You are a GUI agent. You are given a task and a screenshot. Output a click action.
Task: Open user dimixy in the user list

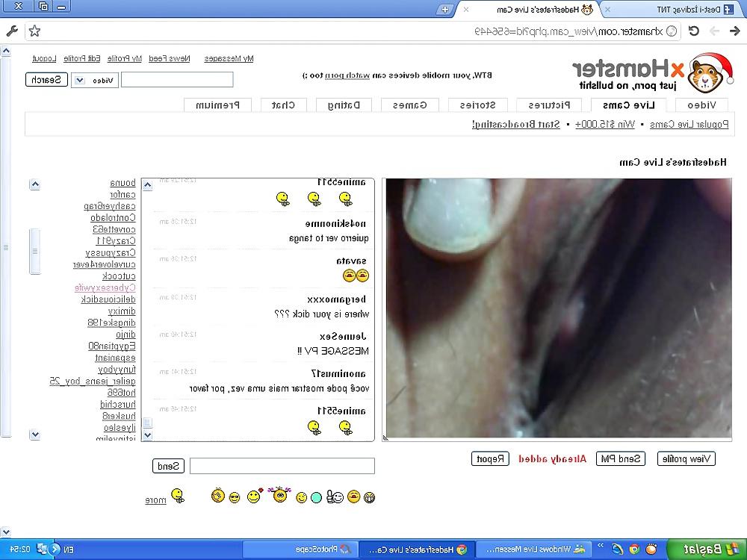pyautogui.click(x=122, y=311)
